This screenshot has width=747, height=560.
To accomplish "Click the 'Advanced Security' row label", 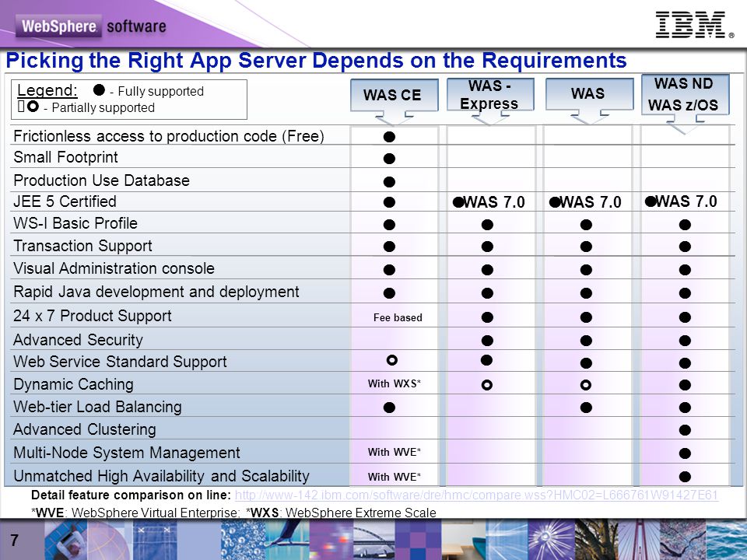I will [x=78, y=340].
